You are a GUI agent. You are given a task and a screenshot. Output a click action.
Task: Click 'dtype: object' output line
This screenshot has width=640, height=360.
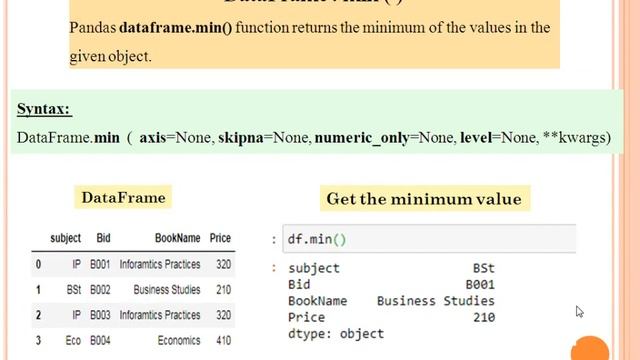(336, 334)
